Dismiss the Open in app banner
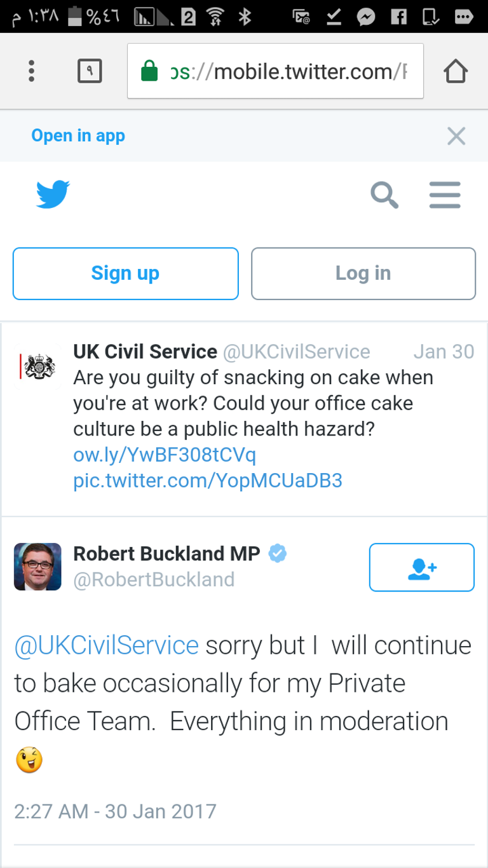 coord(456,136)
